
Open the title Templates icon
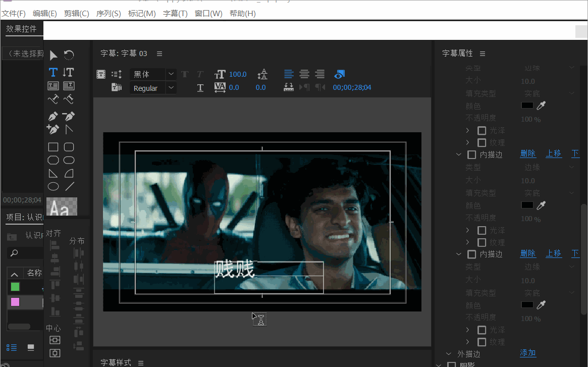click(117, 87)
